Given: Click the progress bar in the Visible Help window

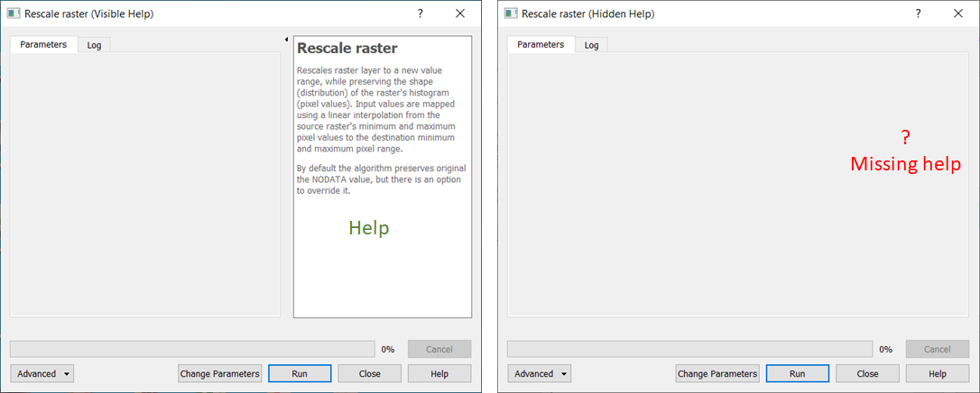Looking at the screenshot, I should point(193,350).
